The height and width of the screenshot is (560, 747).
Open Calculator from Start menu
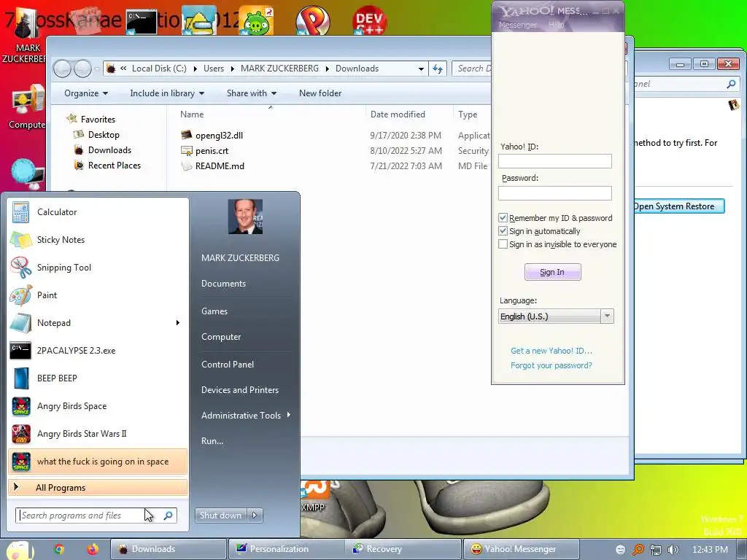pos(98,212)
